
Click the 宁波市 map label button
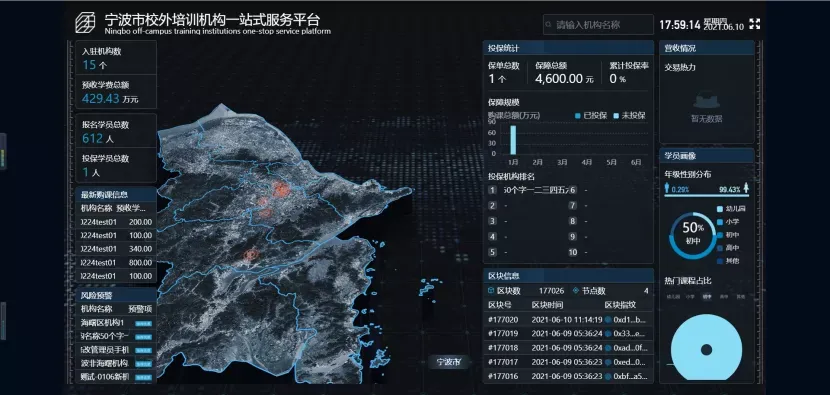448,362
